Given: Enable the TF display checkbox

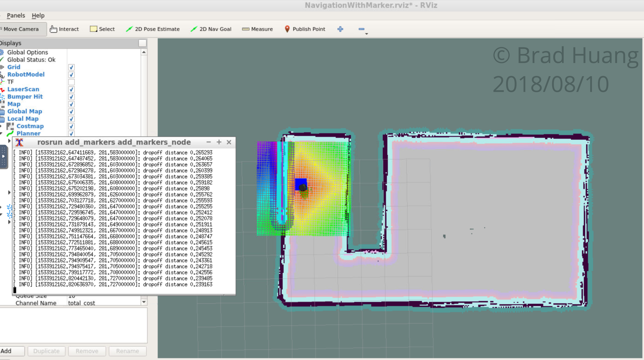Looking at the screenshot, I should point(71,82).
